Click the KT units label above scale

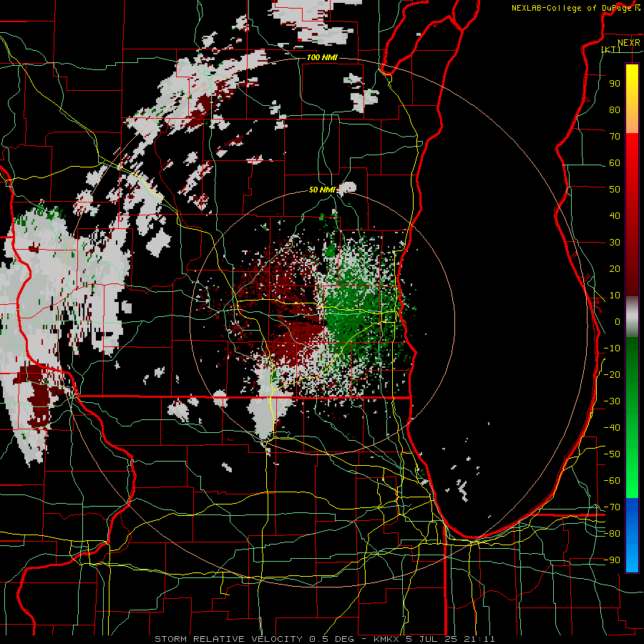click(611, 49)
